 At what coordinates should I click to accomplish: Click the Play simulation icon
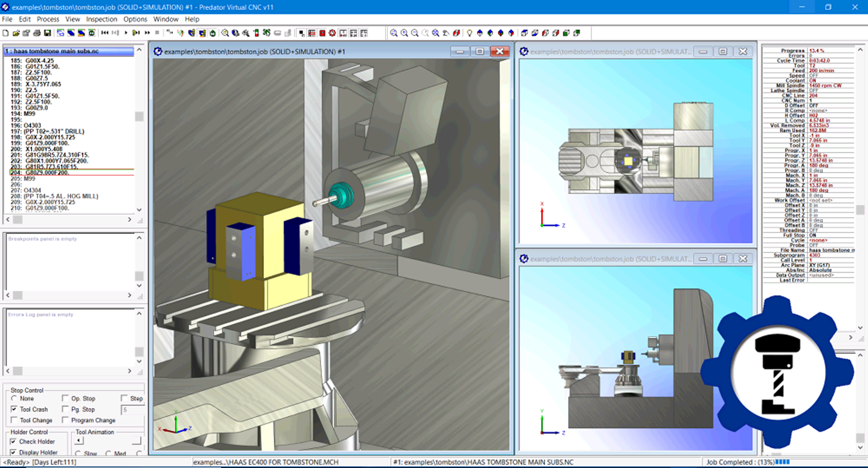pyautogui.click(x=126, y=33)
